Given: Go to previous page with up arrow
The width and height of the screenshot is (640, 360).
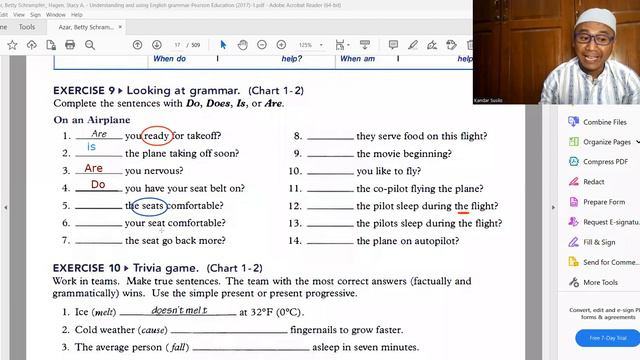Looking at the screenshot, I should point(138,45).
